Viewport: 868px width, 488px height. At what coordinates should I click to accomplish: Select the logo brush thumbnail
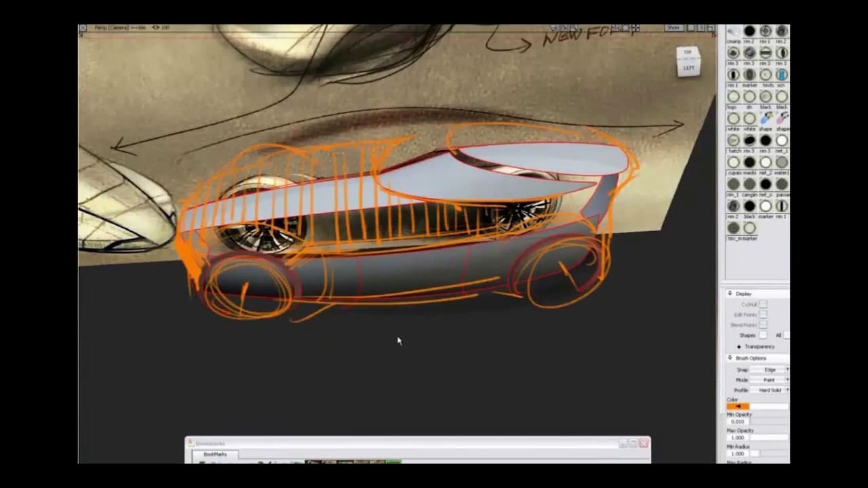coord(732,96)
